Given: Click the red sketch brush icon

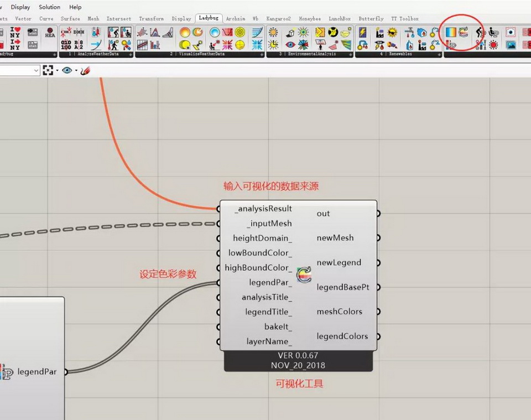Looking at the screenshot, I should point(85,70).
